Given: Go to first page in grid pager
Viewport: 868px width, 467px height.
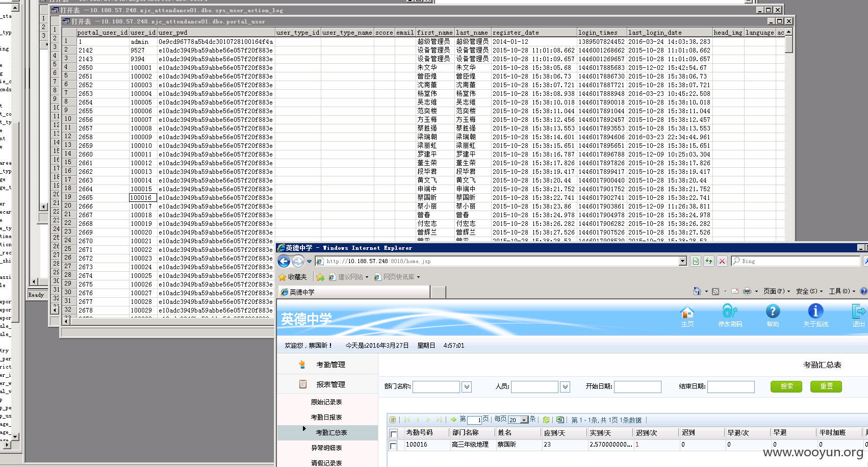Looking at the screenshot, I should tap(407, 420).
